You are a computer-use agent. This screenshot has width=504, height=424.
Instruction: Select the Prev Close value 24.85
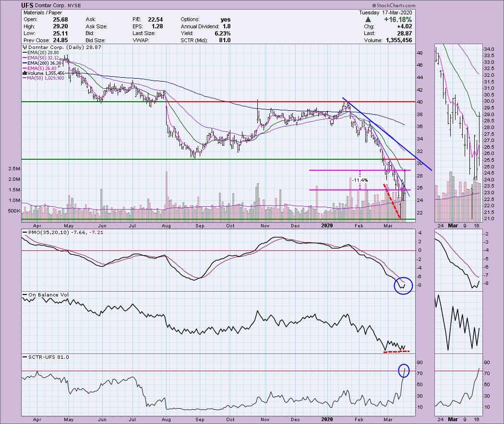[x=60, y=40]
